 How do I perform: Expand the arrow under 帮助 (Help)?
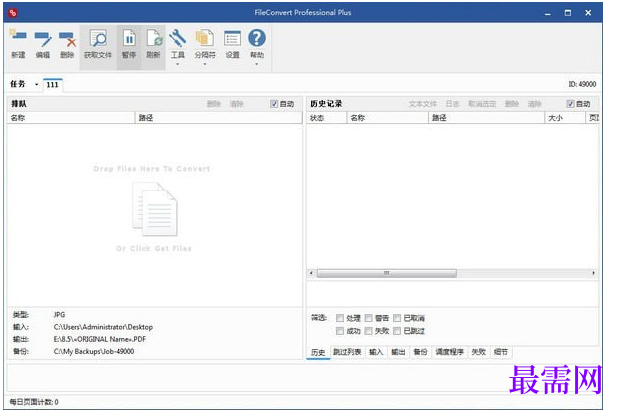coord(257,64)
